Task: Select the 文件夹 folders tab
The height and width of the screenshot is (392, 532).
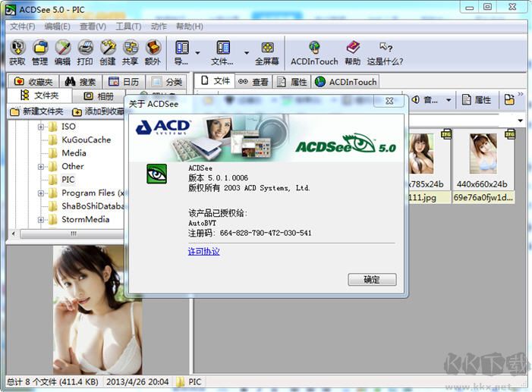Action: (x=39, y=96)
